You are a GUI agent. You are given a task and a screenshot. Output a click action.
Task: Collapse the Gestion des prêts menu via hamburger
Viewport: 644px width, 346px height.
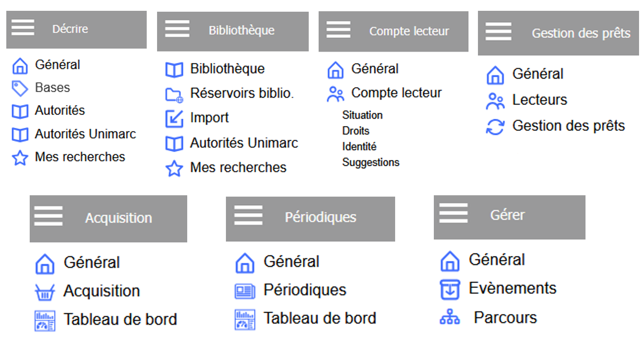pyautogui.click(x=498, y=32)
